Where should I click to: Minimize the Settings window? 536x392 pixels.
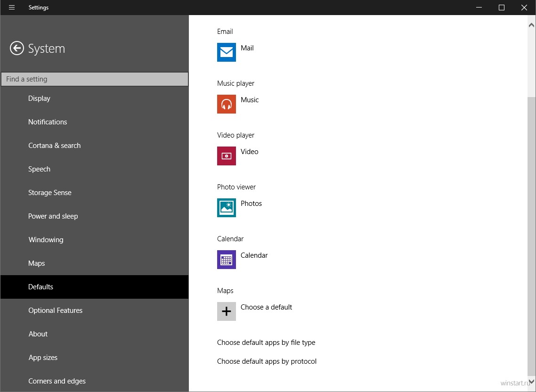coord(479,7)
